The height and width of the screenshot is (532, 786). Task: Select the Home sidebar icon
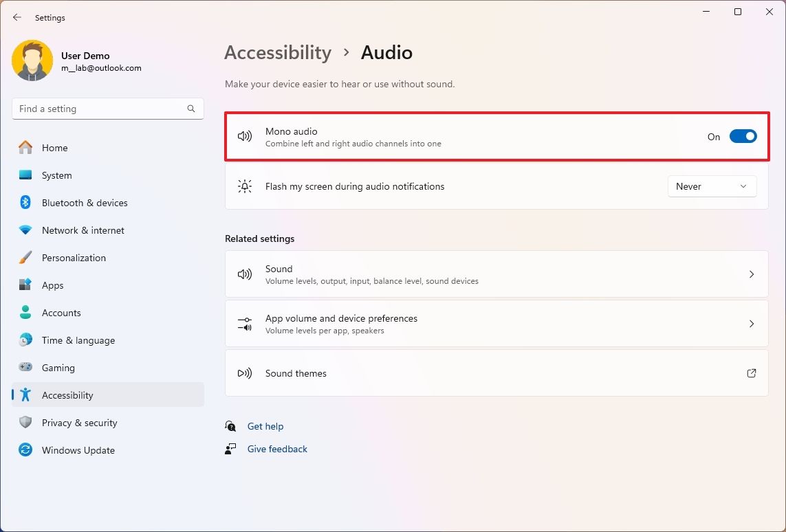(x=25, y=147)
